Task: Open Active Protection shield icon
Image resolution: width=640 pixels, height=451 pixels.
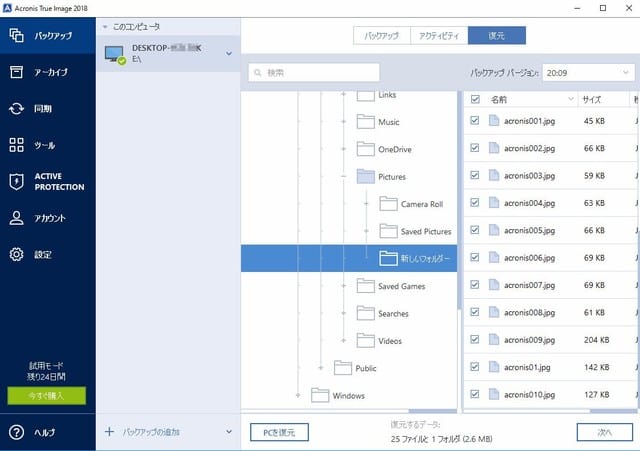Action: click(16, 181)
